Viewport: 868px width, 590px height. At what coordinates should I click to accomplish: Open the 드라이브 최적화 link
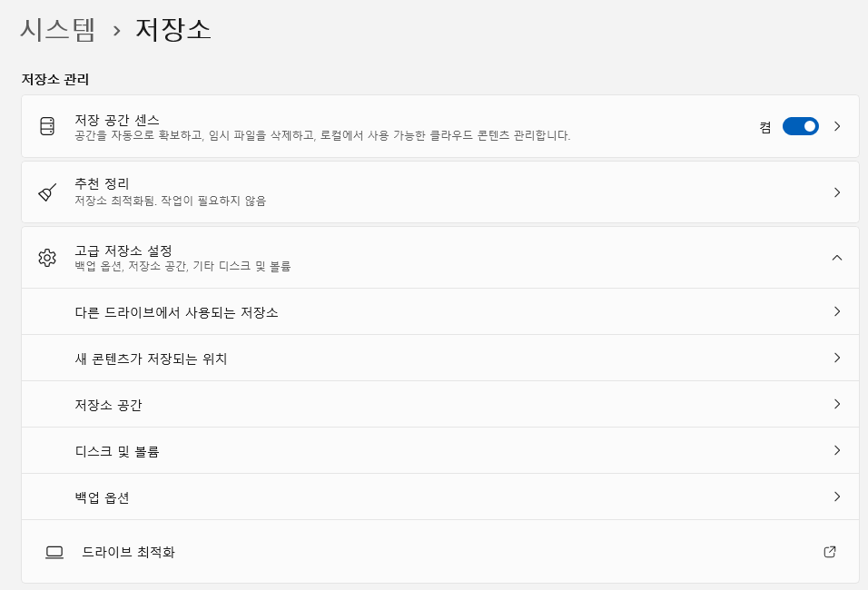click(128, 552)
